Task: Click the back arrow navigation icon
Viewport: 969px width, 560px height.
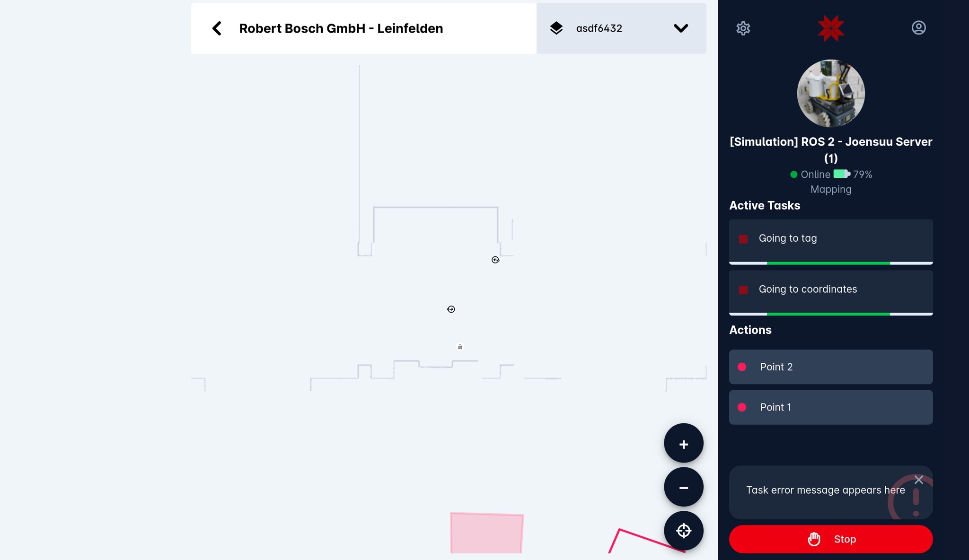Action: click(x=216, y=28)
